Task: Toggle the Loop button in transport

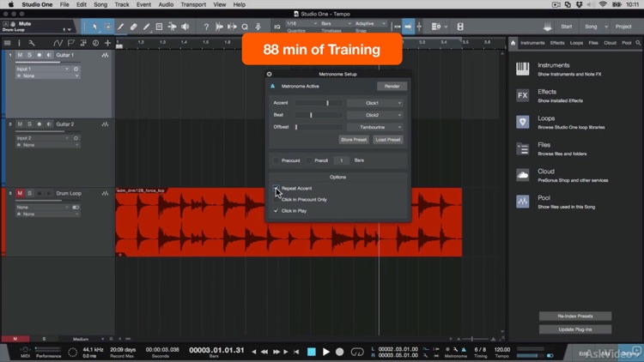Action: coord(357,352)
